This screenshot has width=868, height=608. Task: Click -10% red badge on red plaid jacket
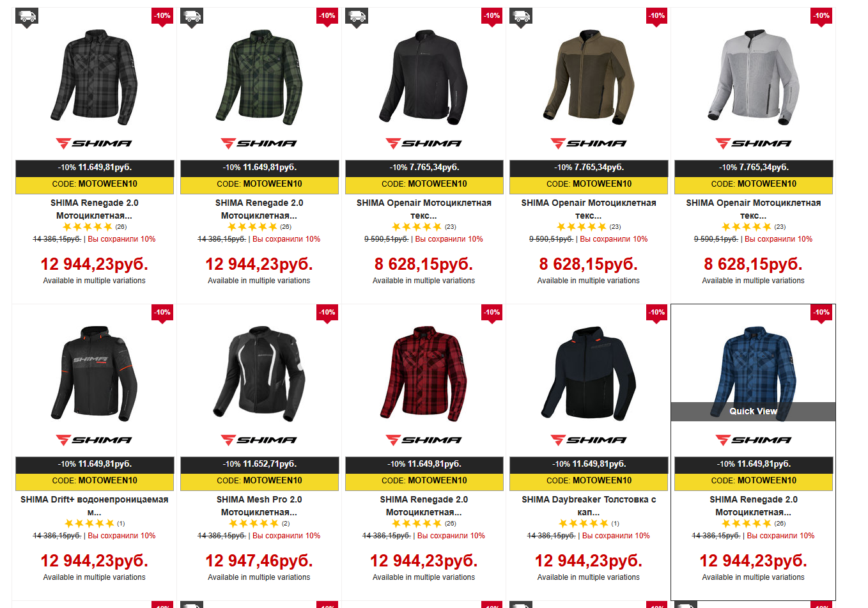coord(492,313)
